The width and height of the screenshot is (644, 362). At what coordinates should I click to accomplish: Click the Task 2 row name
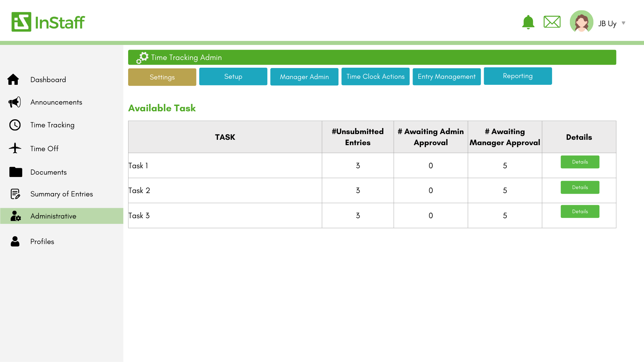click(x=139, y=190)
